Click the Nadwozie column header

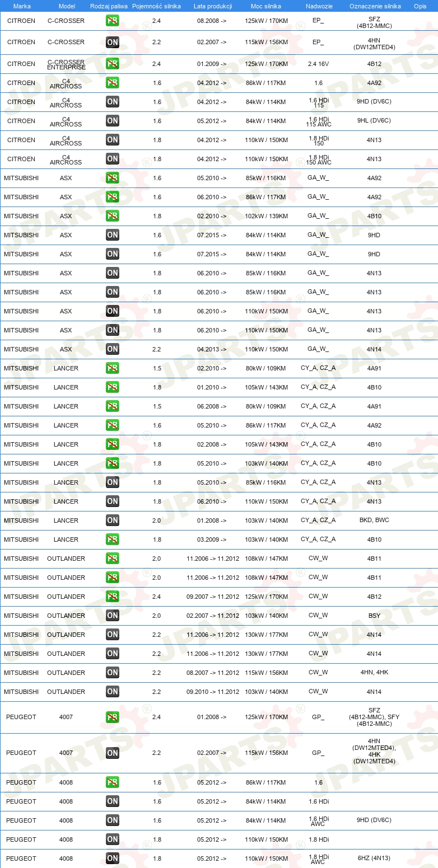(318, 6)
